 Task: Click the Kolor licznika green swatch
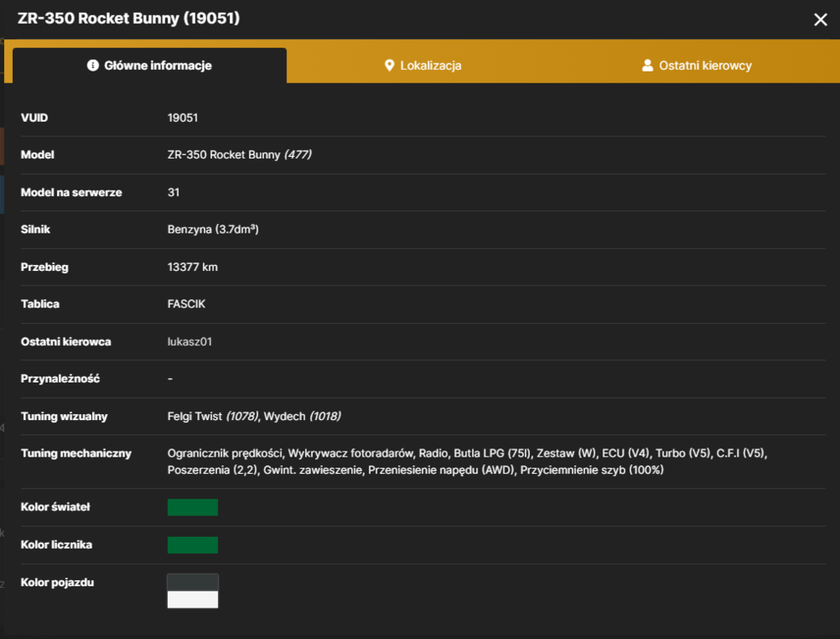click(x=193, y=544)
